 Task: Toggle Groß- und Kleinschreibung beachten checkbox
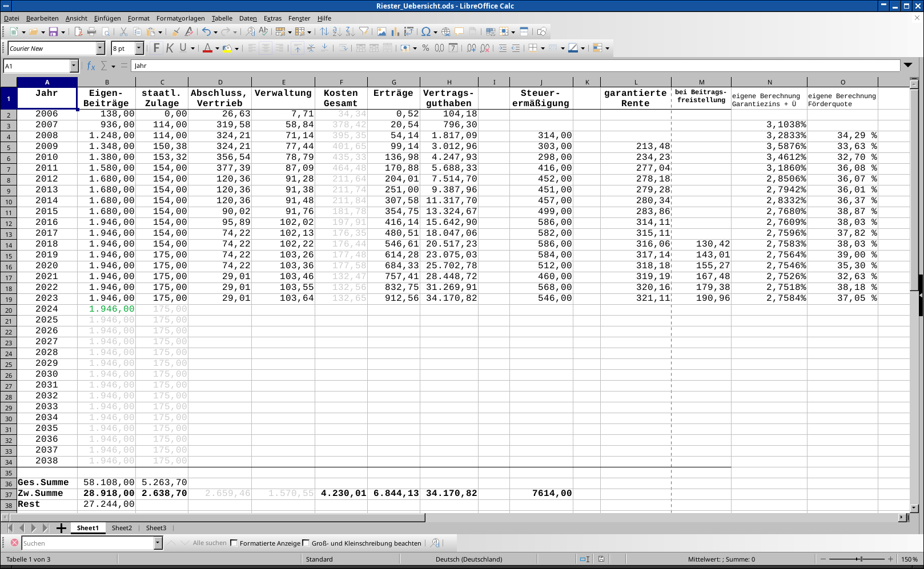pyautogui.click(x=306, y=543)
